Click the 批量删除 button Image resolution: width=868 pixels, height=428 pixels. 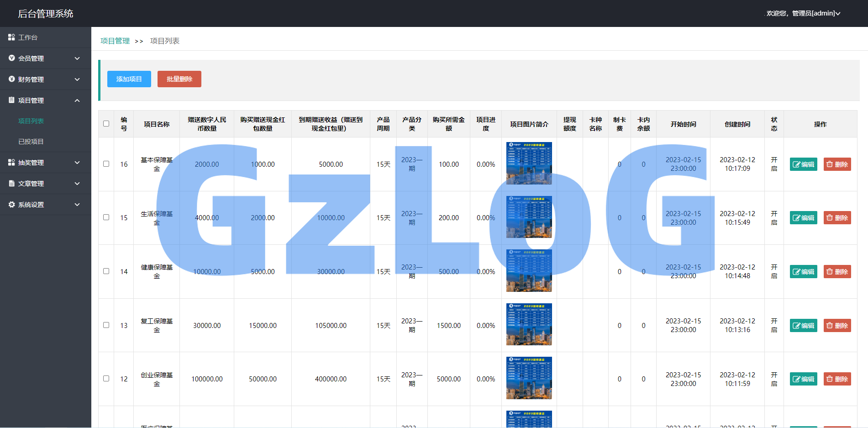(x=179, y=79)
